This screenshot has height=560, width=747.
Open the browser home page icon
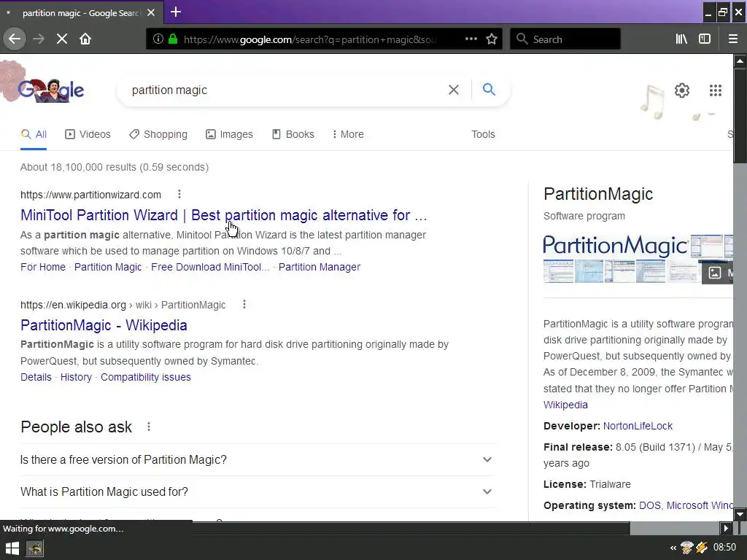pyautogui.click(x=85, y=39)
